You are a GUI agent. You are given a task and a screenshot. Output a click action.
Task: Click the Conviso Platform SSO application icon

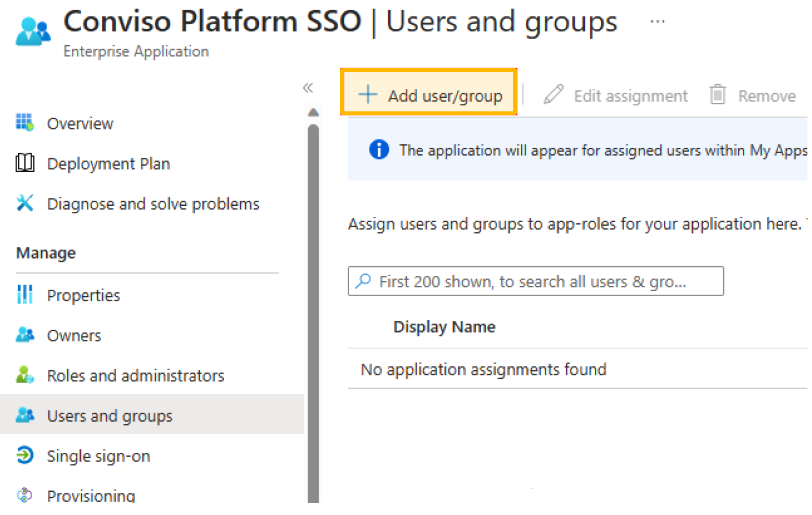click(32, 32)
